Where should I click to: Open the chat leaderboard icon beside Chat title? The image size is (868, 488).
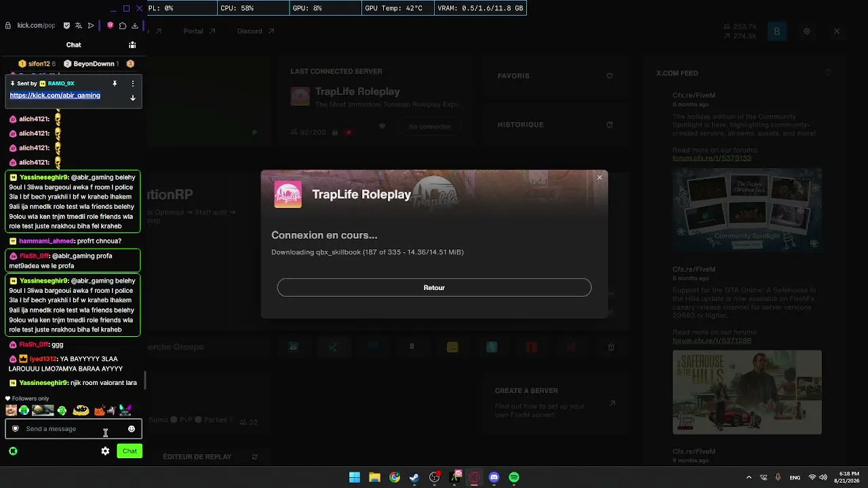(x=132, y=45)
